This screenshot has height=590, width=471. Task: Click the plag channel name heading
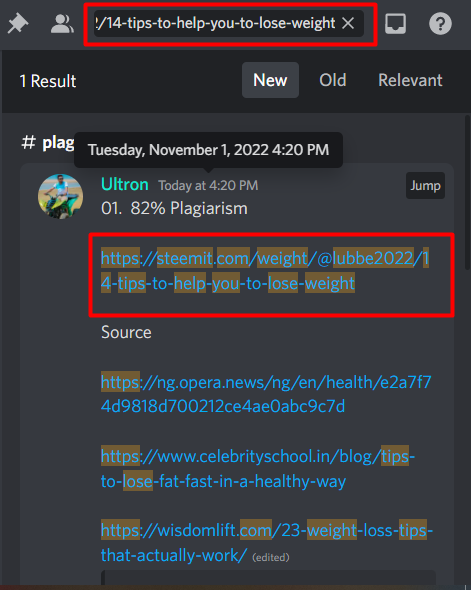[x=58, y=143]
